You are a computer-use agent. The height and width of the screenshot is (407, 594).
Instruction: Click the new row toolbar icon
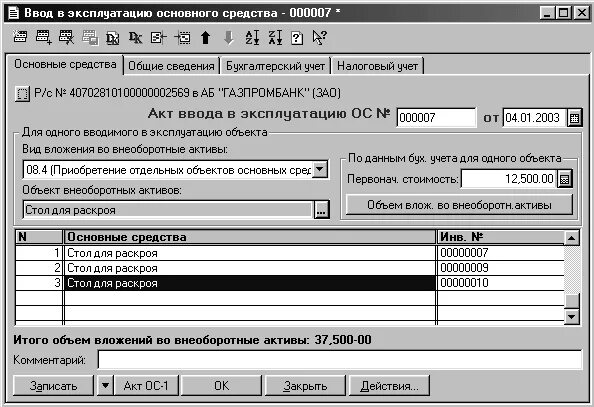click(20, 37)
